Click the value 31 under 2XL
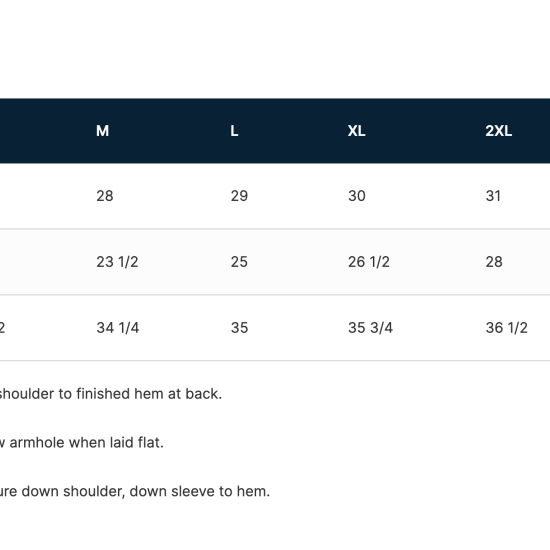The width and height of the screenshot is (550, 550). 493,196
